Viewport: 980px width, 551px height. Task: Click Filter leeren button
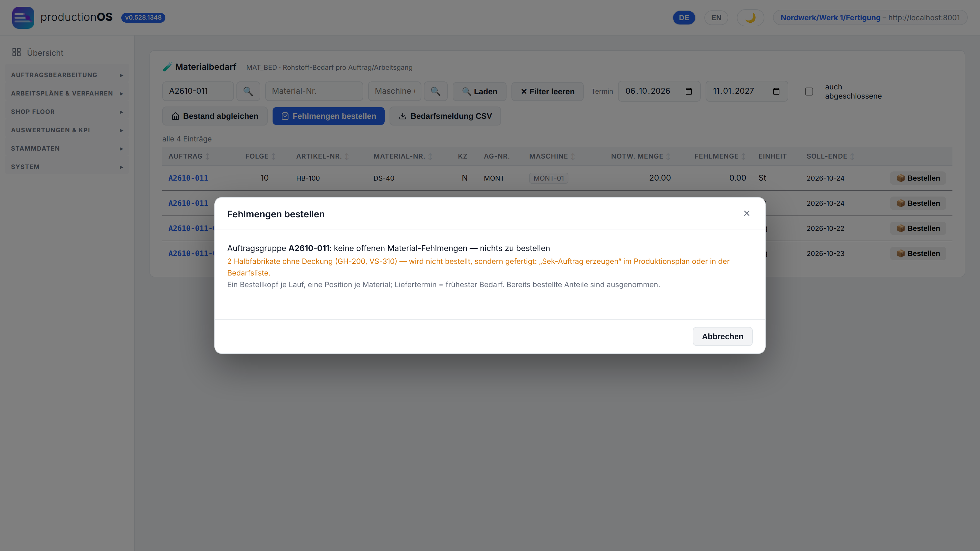pyautogui.click(x=547, y=92)
